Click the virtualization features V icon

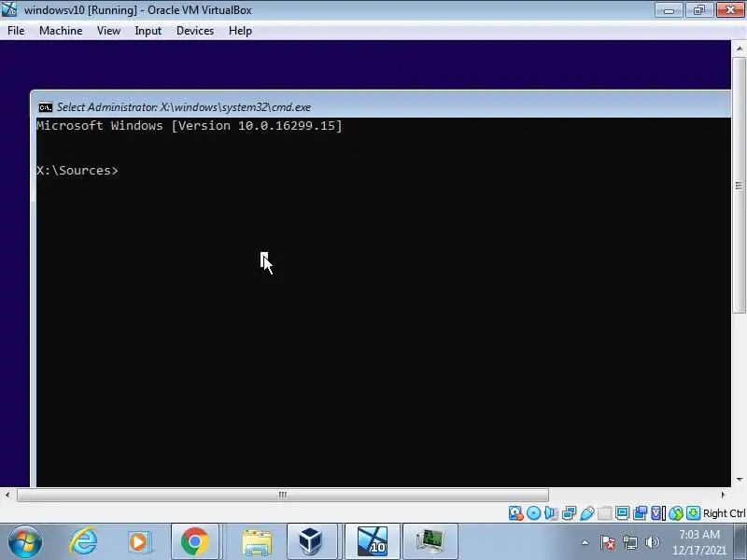coord(657,512)
